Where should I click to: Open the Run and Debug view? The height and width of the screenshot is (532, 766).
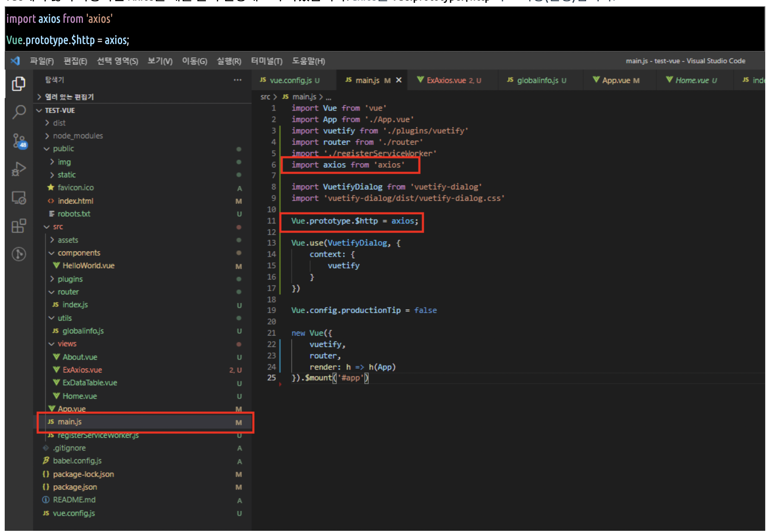click(18, 169)
